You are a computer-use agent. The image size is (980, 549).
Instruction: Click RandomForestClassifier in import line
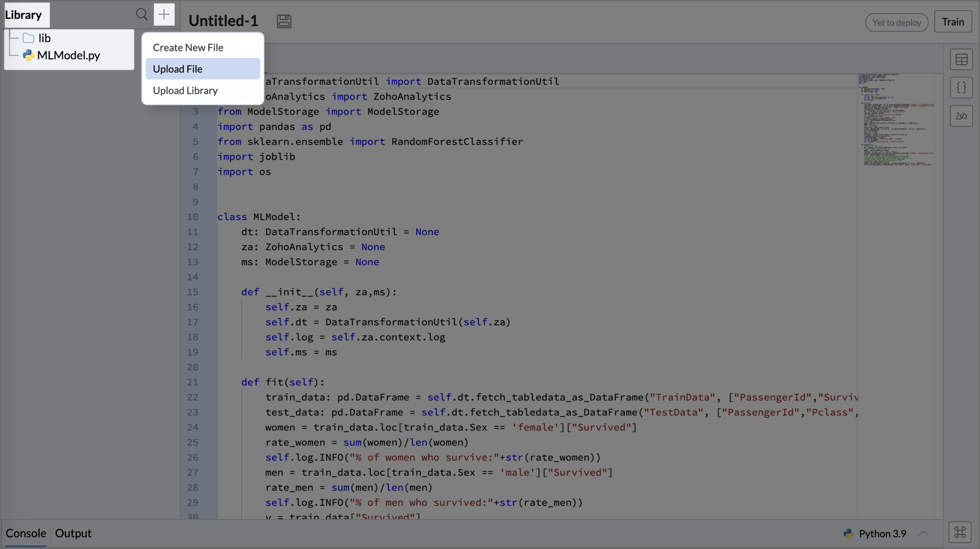coord(457,142)
